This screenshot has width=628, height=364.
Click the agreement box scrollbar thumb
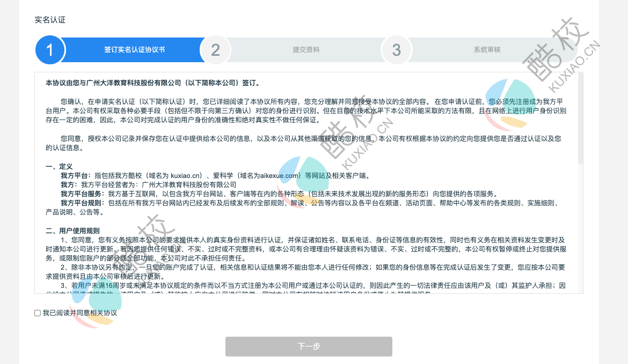click(580, 118)
